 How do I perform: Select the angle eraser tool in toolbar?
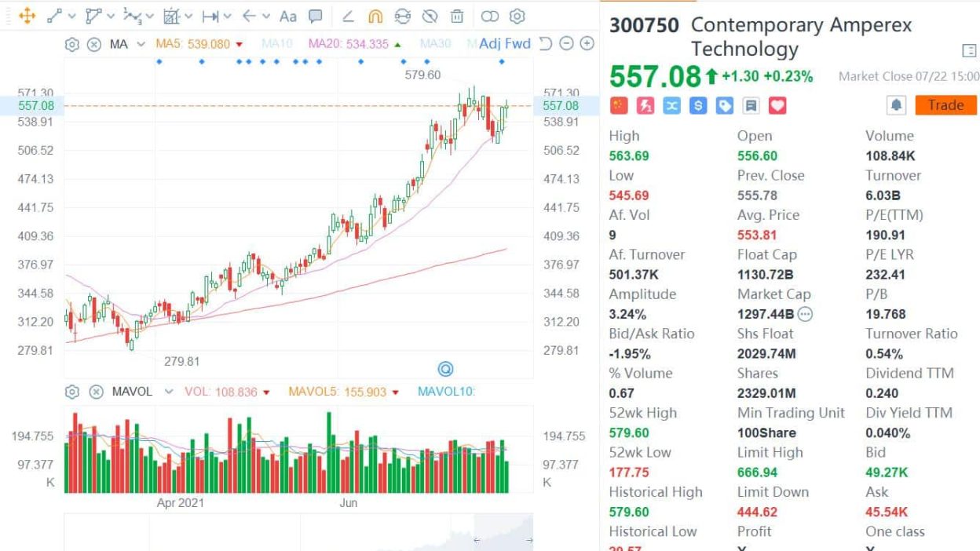click(x=349, y=16)
